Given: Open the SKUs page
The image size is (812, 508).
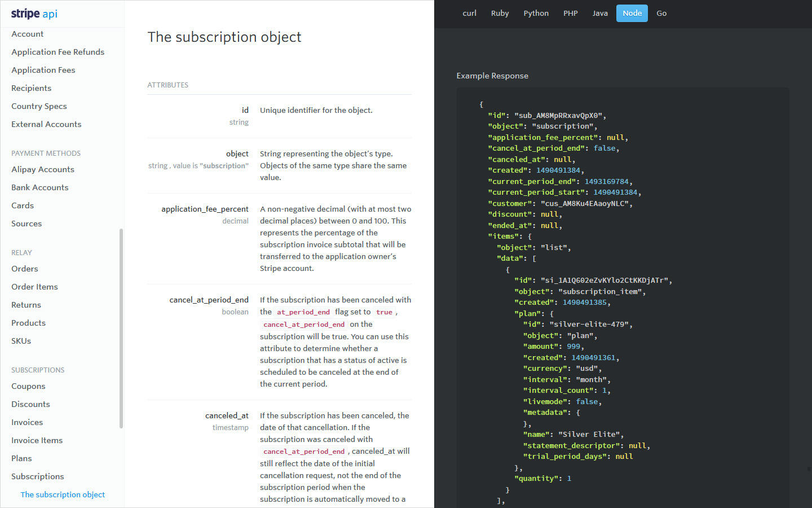Looking at the screenshot, I should pyautogui.click(x=21, y=341).
